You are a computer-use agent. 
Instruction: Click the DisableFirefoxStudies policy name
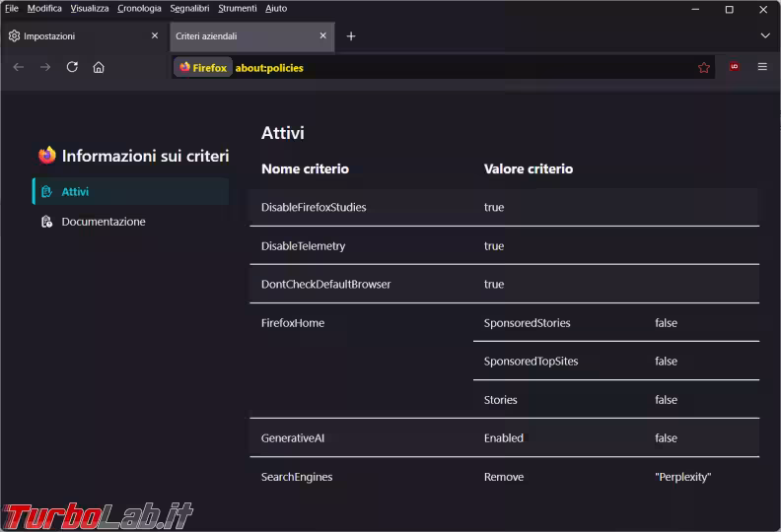[x=314, y=208]
